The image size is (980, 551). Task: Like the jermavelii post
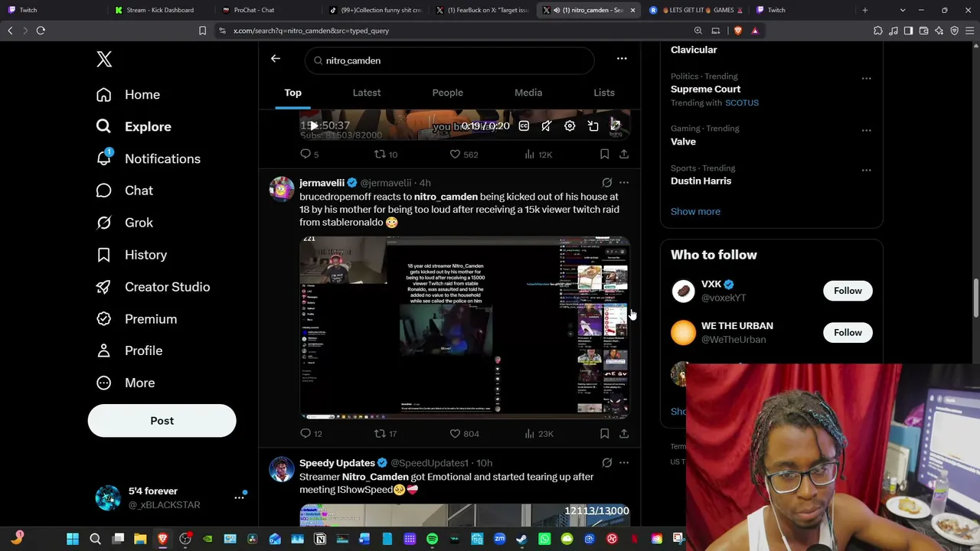[463, 434]
